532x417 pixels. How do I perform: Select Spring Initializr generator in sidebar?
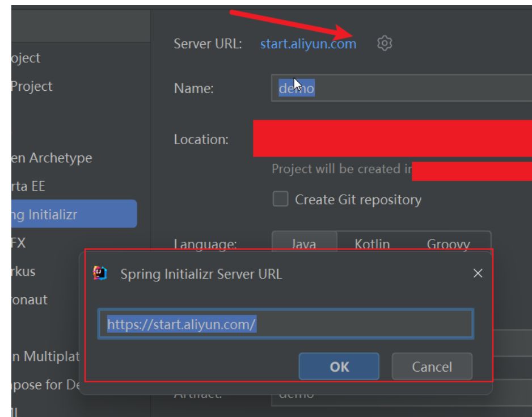click(74, 214)
